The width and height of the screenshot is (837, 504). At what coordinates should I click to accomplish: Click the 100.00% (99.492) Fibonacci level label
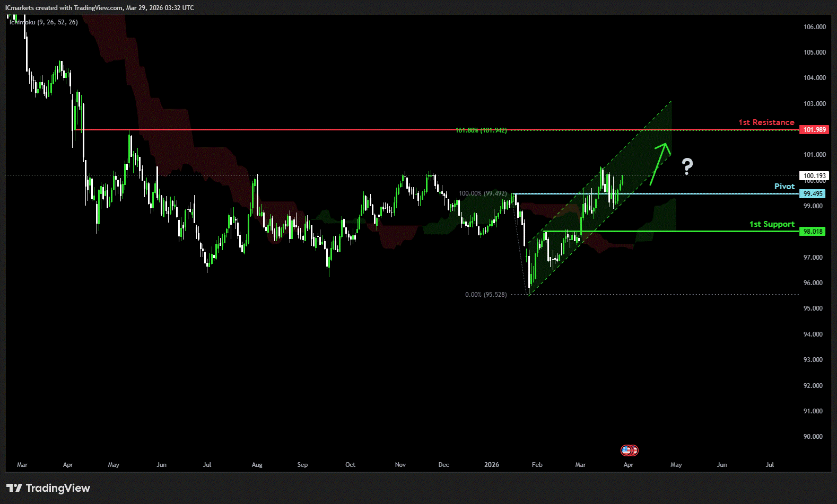[x=483, y=193]
